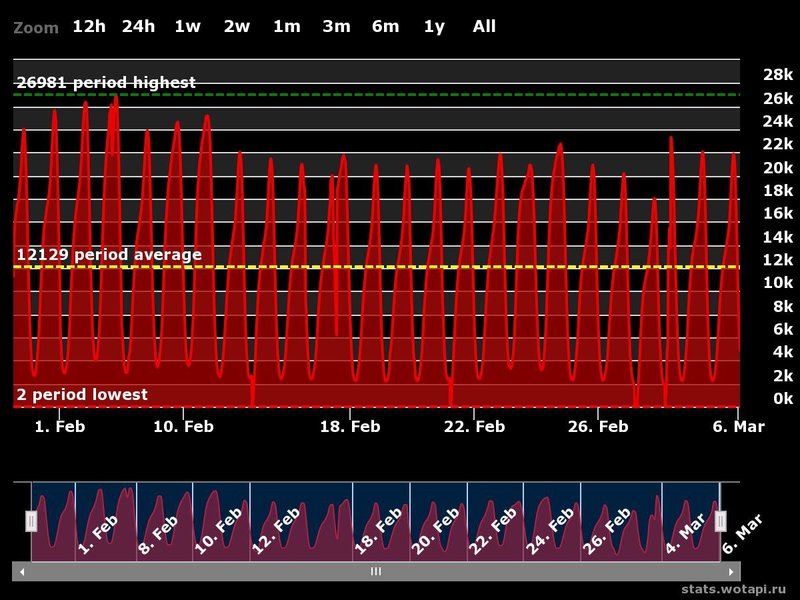This screenshot has width=800, height=600.
Task: Click the "2 period lowest" label
Action: 82,395
